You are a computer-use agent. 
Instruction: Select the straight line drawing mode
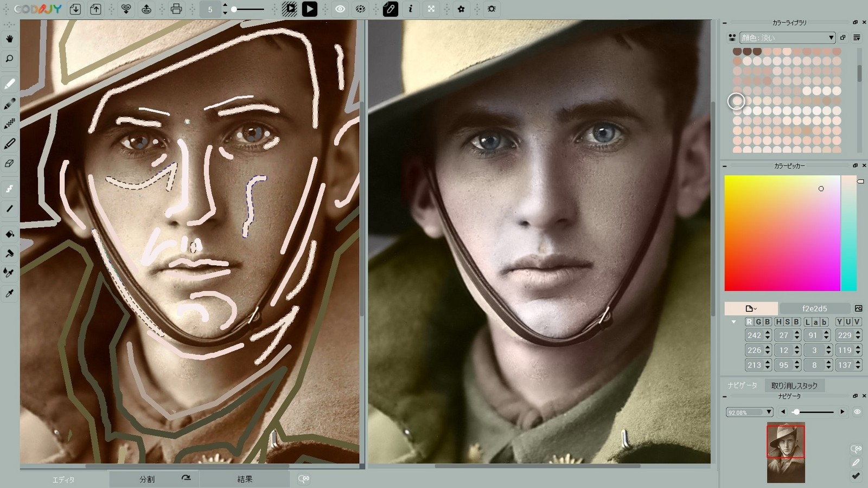coord(10,209)
